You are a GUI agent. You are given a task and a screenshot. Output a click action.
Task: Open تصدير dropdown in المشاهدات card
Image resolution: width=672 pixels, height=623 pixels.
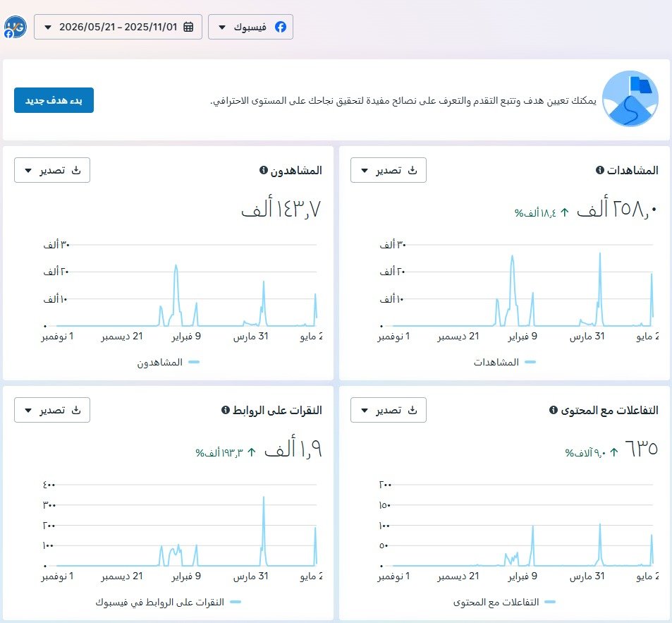[x=389, y=170]
